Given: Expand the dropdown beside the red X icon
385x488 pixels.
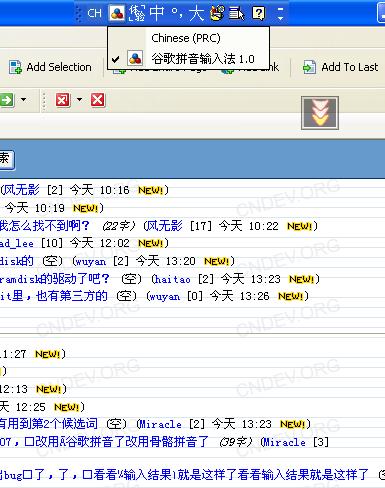Looking at the screenshot, I should (x=79, y=99).
